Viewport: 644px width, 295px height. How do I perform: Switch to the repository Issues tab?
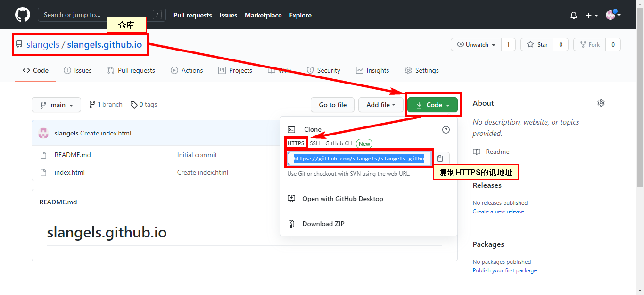click(77, 70)
